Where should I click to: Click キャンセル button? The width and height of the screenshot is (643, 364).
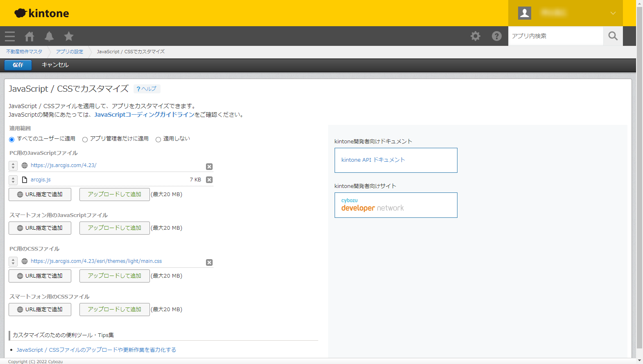click(55, 65)
